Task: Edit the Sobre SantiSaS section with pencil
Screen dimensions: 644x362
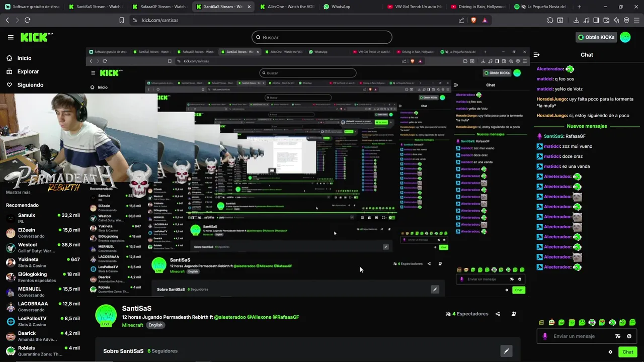Action: (x=506, y=351)
